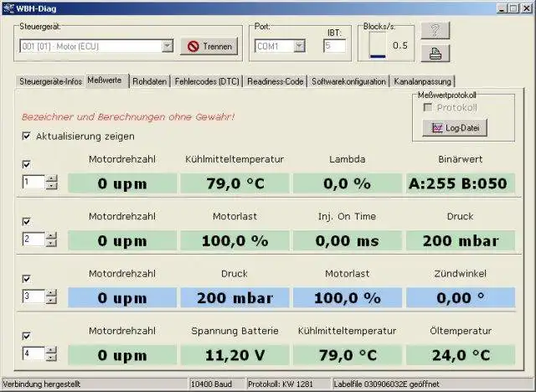Decrease group number in row 2 spinner
Screen dimensions: 536x392
pos(52,243)
